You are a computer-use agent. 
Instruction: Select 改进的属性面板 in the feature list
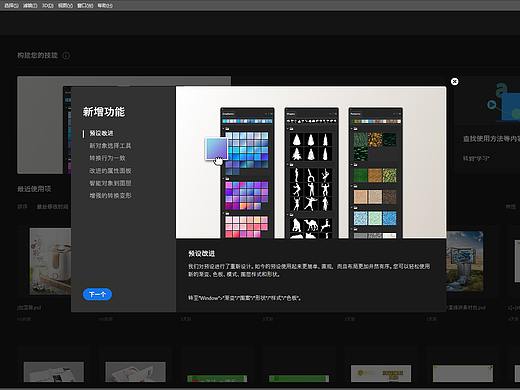[110, 171]
